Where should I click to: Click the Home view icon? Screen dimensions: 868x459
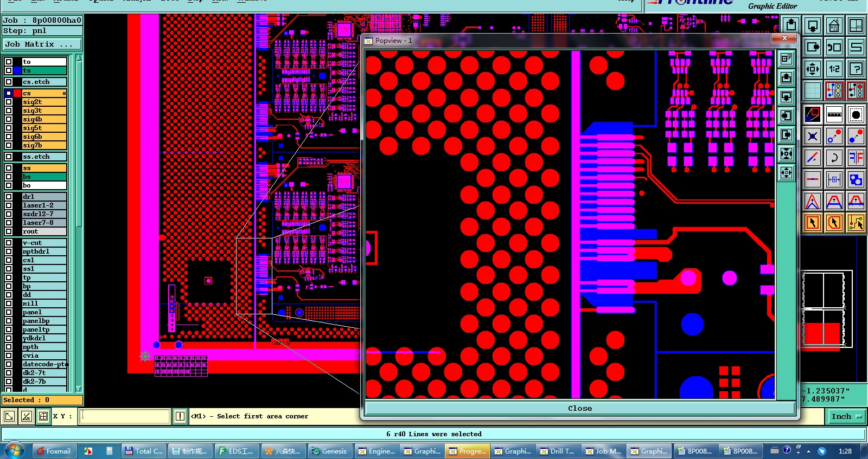point(834,25)
